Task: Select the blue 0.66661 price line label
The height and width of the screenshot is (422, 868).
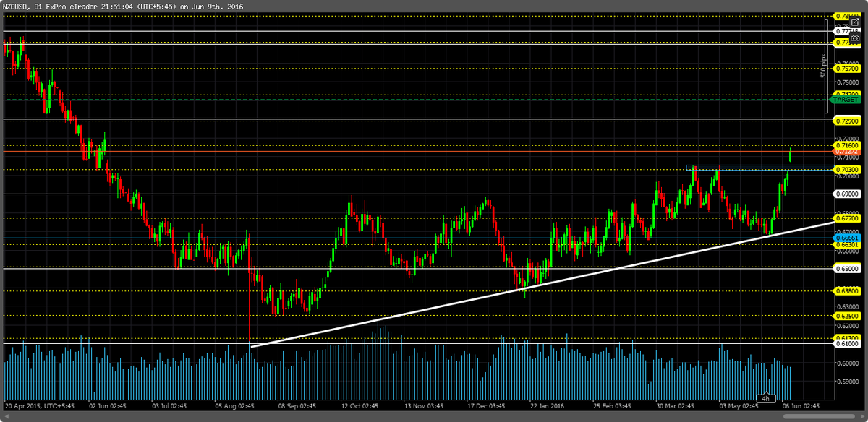Action: tap(847, 237)
